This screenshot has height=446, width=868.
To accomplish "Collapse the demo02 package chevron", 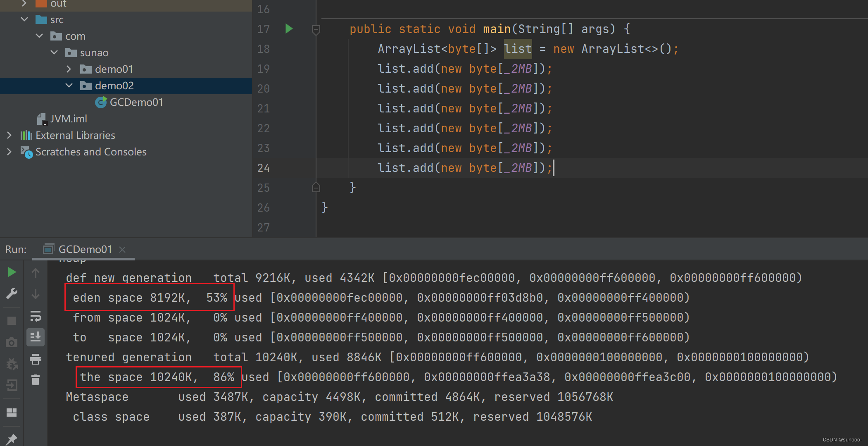I will pos(69,86).
